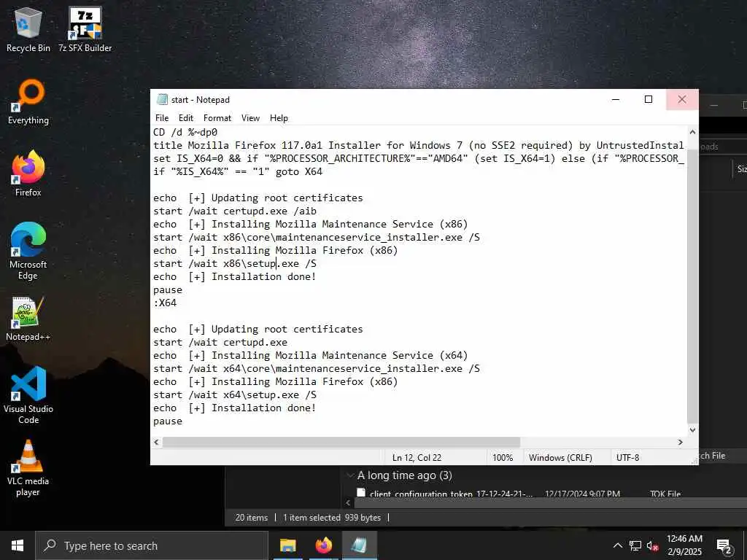Screen dimensions: 747x560
Task: Minimize the Notepad window
Action: (616, 99)
